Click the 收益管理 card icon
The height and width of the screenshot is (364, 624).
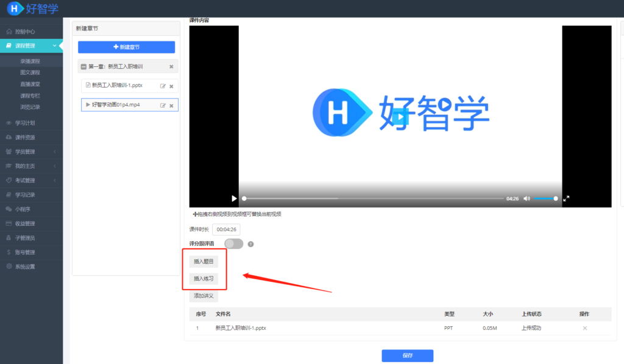click(x=9, y=223)
